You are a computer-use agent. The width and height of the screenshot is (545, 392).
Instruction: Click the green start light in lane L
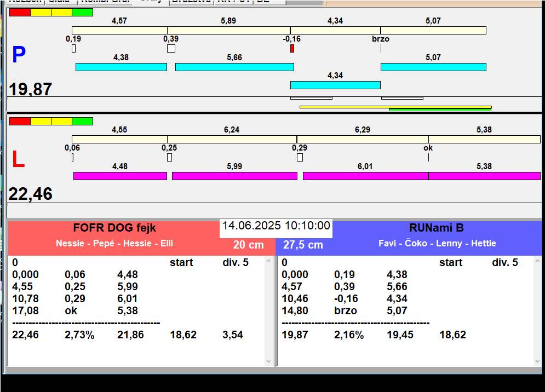(82, 122)
